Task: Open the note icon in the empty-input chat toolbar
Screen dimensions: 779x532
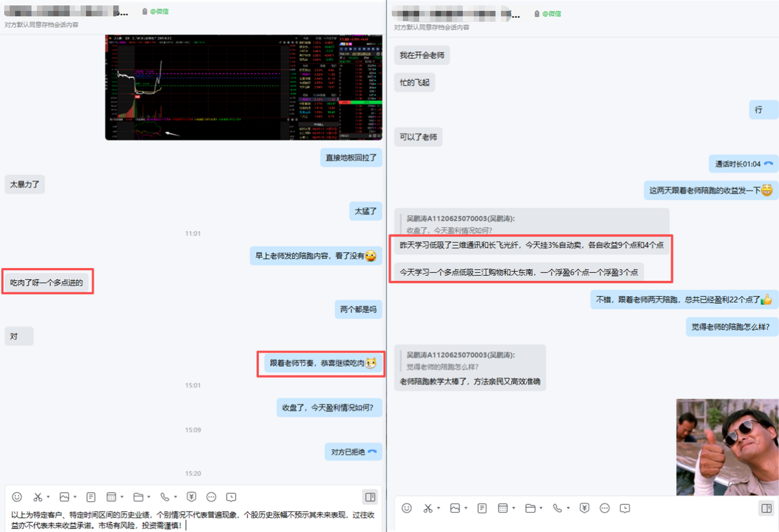Action: pyautogui.click(x=482, y=508)
